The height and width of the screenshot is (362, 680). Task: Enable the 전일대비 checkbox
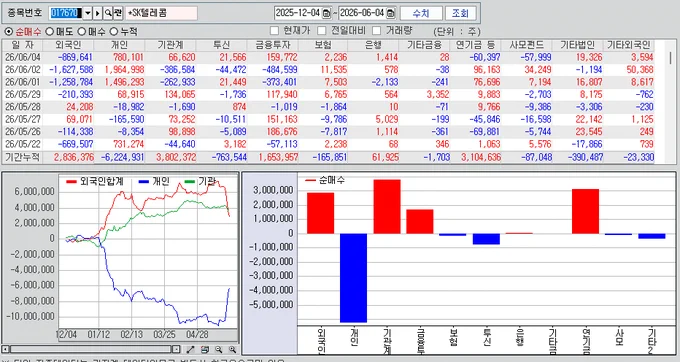322,31
